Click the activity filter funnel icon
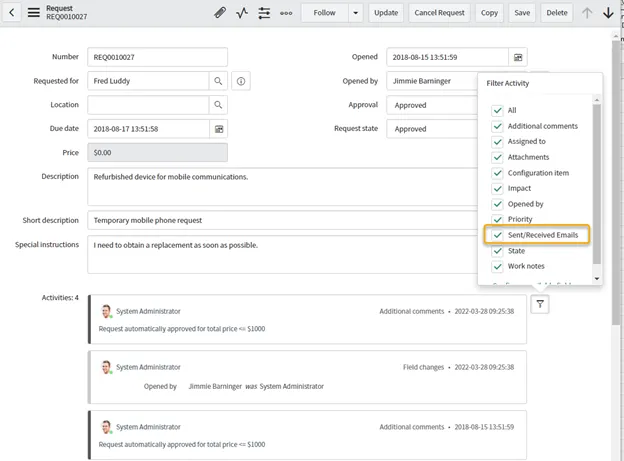 tap(539, 305)
